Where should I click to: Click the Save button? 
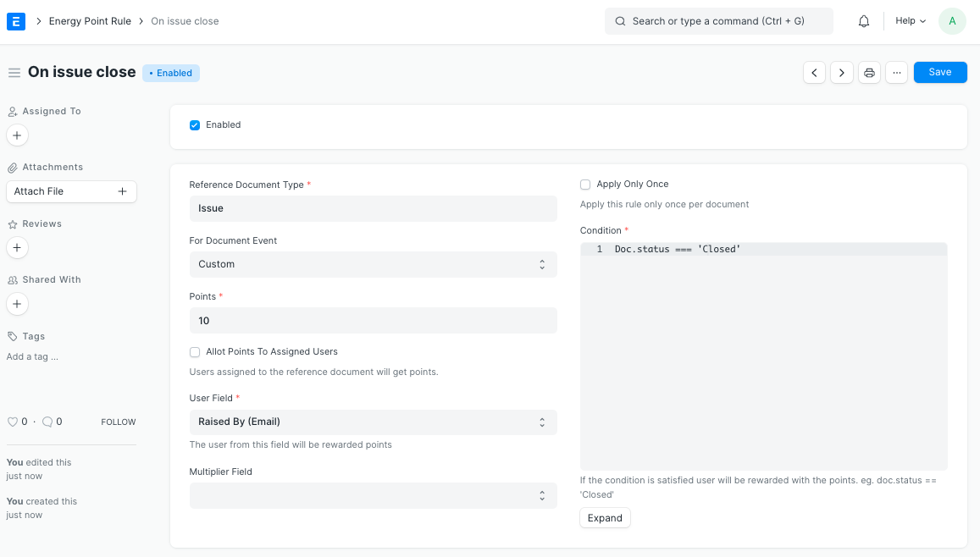[x=939, y=73]
